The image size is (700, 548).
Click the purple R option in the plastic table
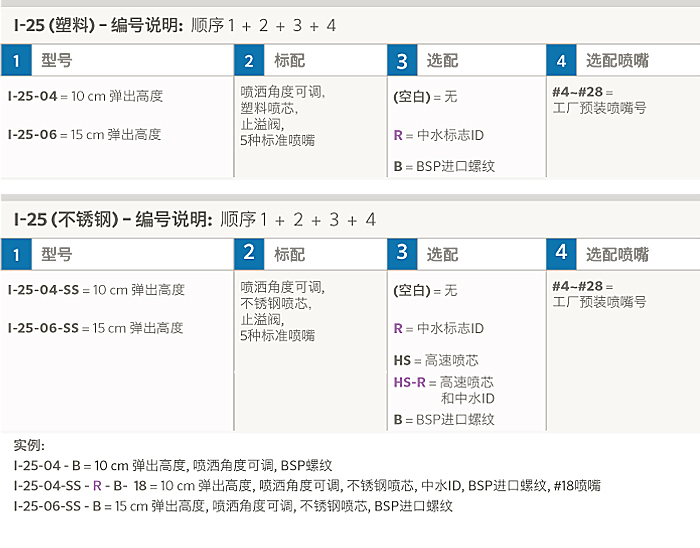tap(398, 134)
